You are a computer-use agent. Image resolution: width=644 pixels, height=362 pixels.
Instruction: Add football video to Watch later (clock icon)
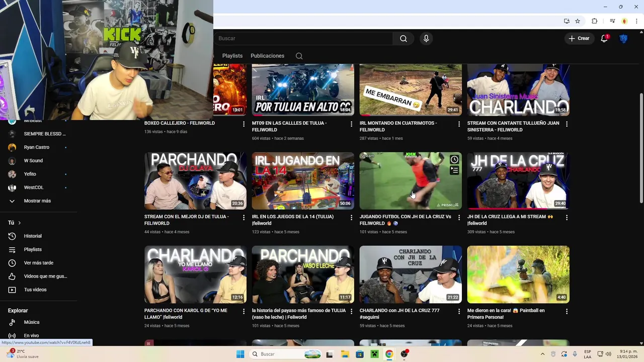pos(454,159)
